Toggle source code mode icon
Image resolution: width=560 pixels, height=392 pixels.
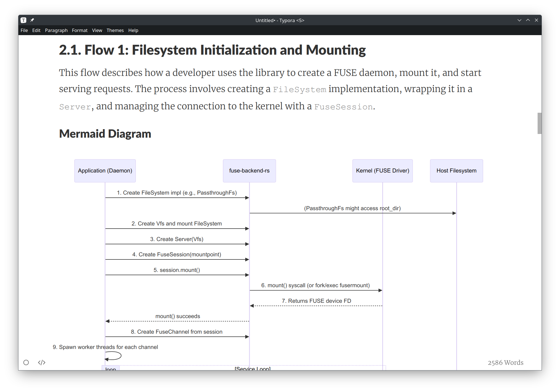click(x=42, y=363)
